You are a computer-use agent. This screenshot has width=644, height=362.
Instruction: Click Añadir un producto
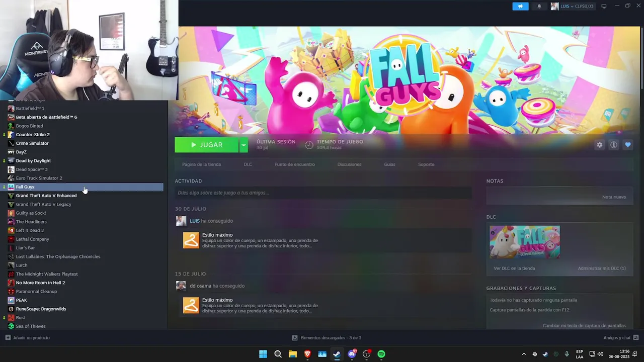click(28, 338)
